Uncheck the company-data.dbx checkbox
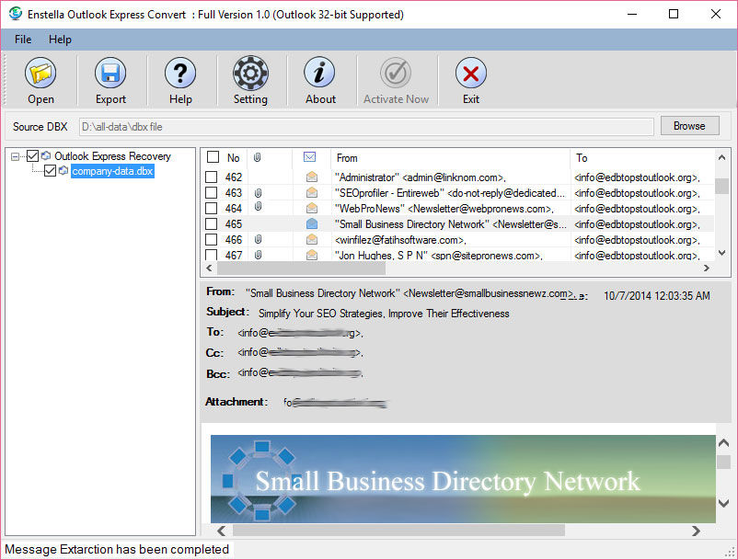The image size is (738, 560). point(50,171)
